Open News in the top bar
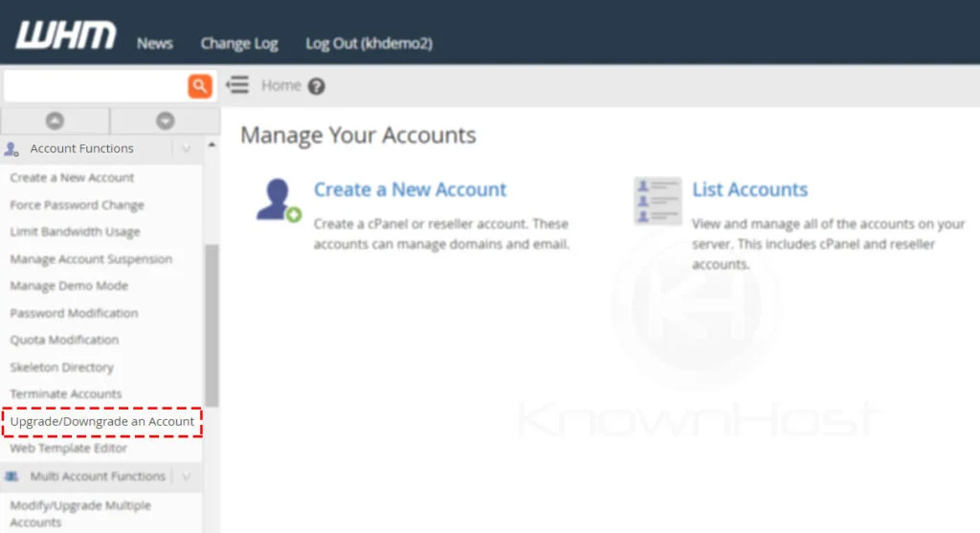This screenshot has height=533, width=980. pyautogui.click(x=154, y=44)
